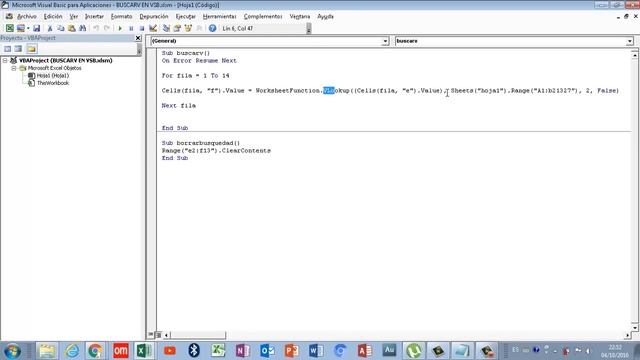640x360 pixels.
Task: Open Google Chrome from taskbar
Action: click(96, 351)
